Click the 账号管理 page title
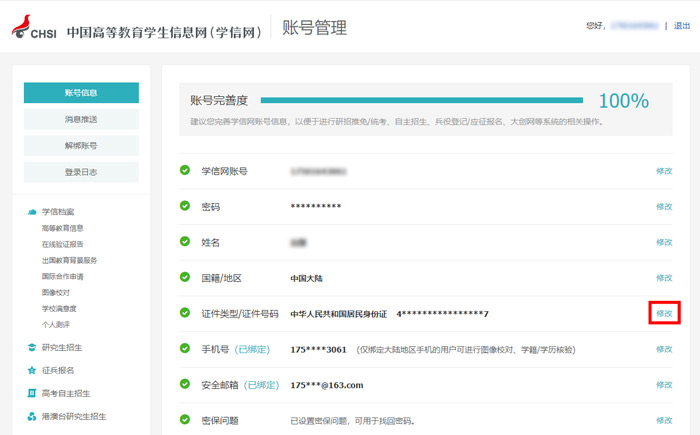This screenshot has width=700, height=435. click(x=314, y=28)
